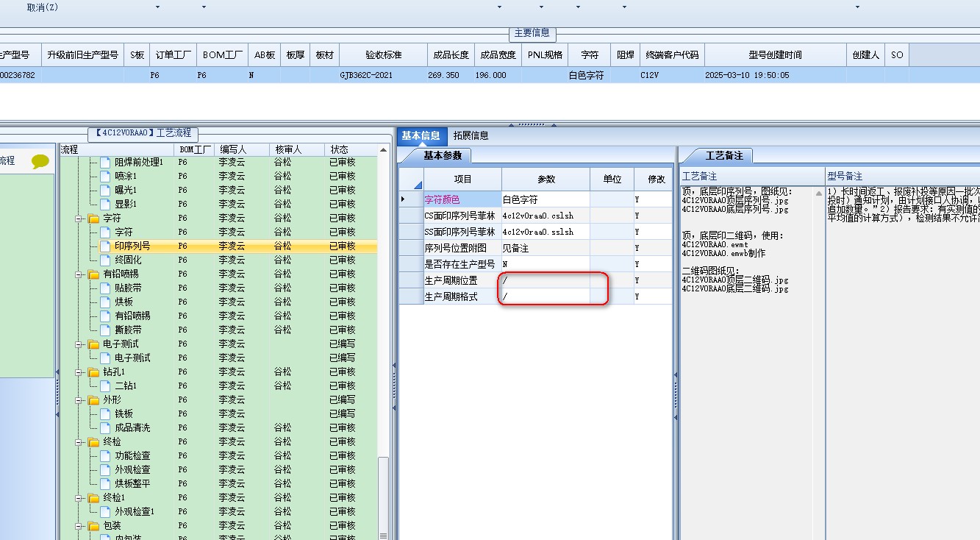980x540 pixels.
Task: Collapse the 包装 group
Action: coord(78,526)
